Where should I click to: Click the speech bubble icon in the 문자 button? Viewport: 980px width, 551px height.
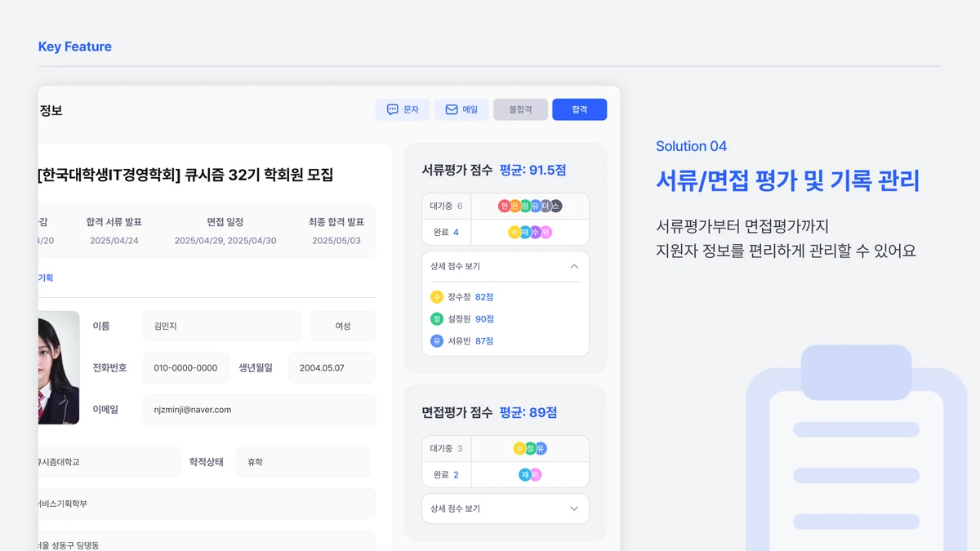coord(393,109)
